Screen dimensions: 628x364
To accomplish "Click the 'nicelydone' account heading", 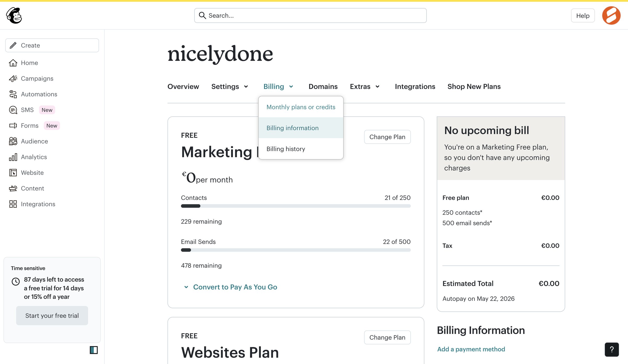I will tap(220, 54).
